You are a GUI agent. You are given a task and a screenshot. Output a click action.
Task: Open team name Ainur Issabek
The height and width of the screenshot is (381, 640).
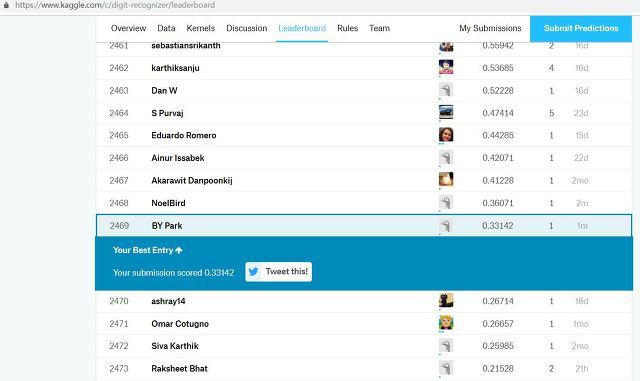coord(178,158)
